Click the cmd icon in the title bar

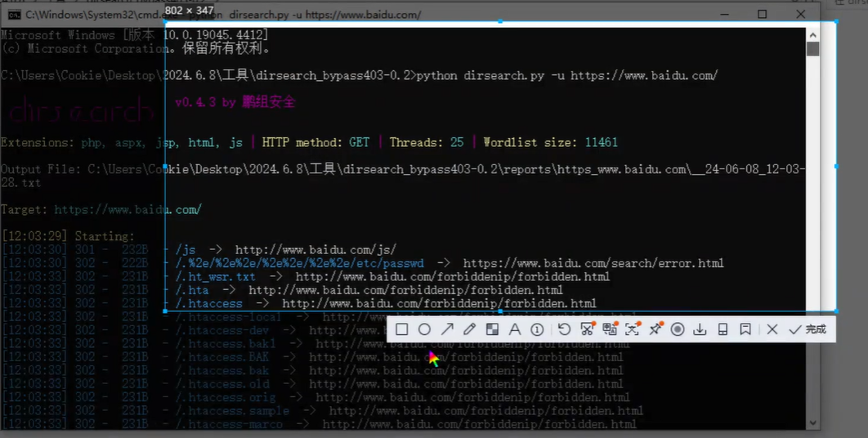15,15
